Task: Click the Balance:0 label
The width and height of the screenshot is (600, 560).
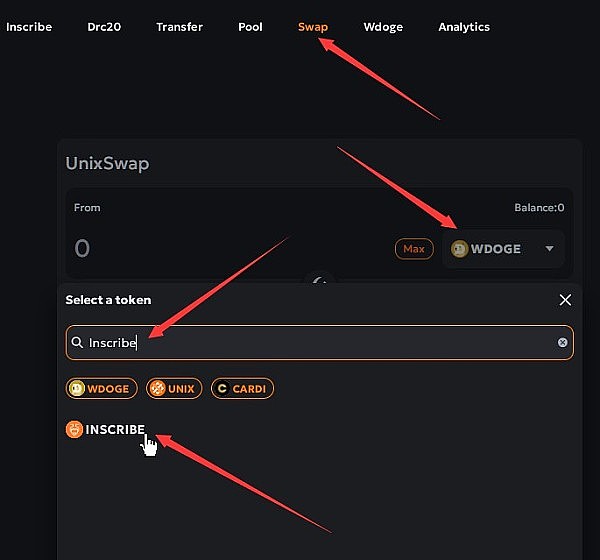Action: (539, 208)
